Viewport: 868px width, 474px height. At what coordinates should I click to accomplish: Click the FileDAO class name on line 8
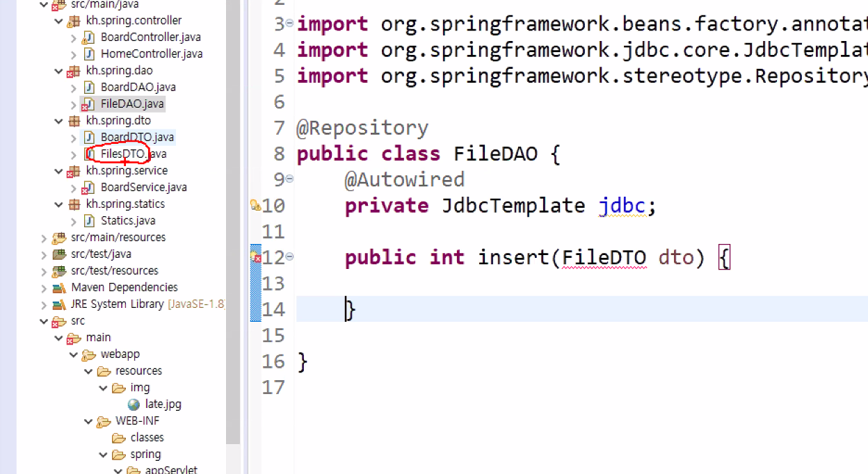click(x=495, y=154)
